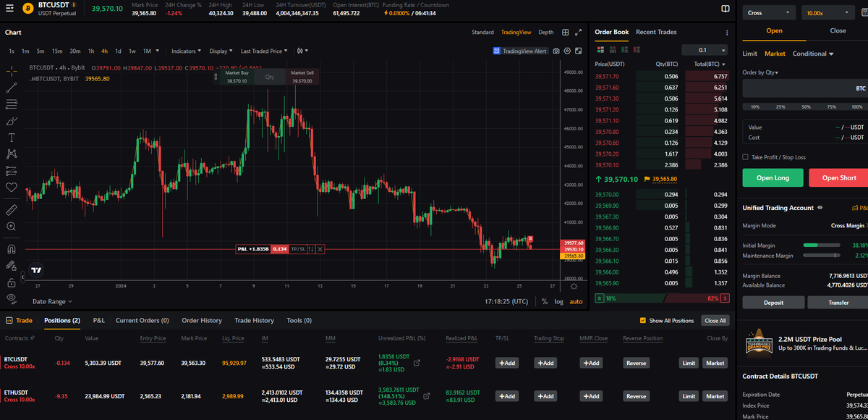Open the prediction and measurement tools

pos(12,171)
